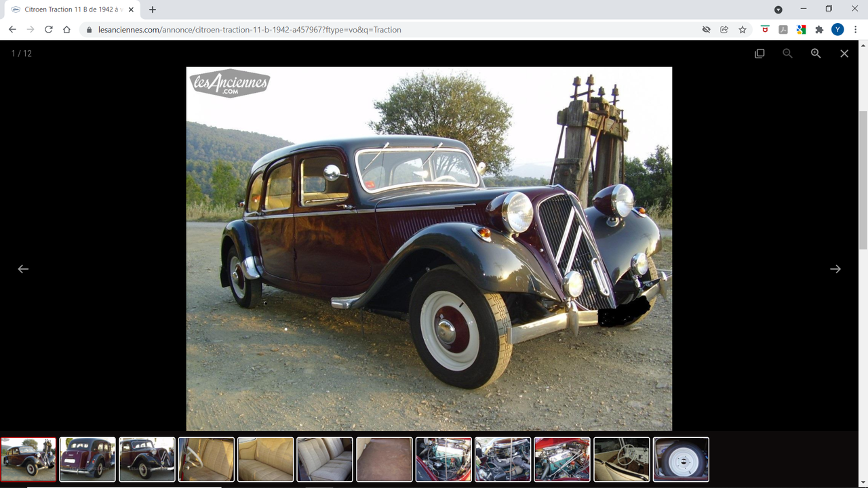The width and height of the screenshot is (868, 488).
Task: Click the browser forward arrow
Action: point(31,30)
